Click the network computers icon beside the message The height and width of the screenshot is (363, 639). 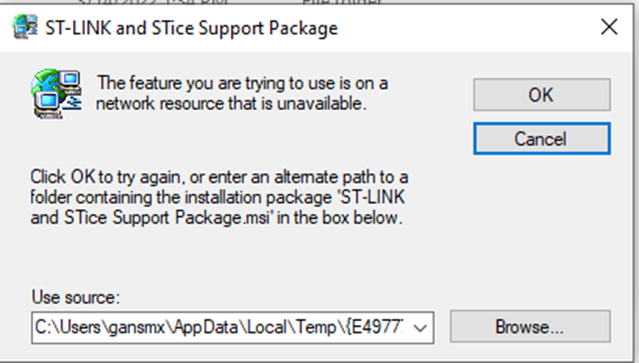[57, 94]
